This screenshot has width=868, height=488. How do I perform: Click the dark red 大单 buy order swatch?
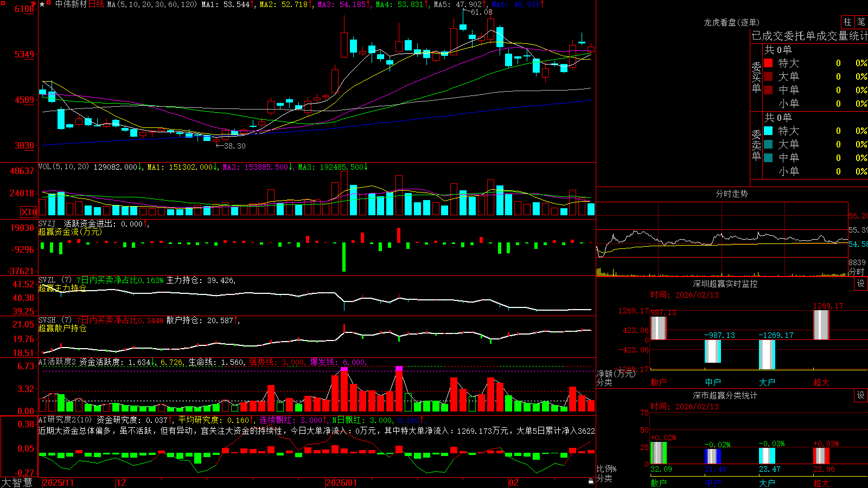point(768,76)
